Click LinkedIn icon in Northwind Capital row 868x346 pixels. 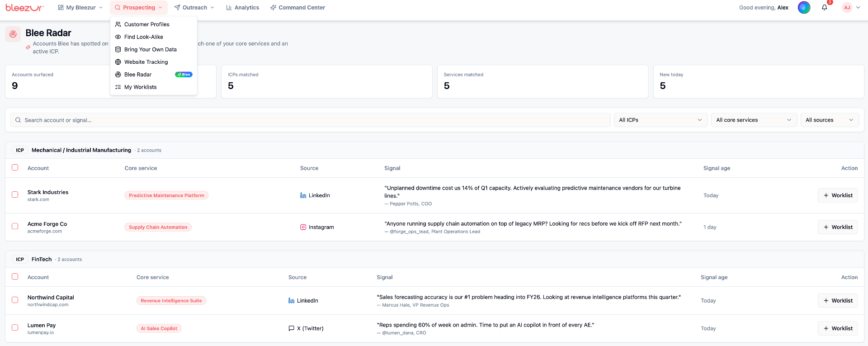292,301
